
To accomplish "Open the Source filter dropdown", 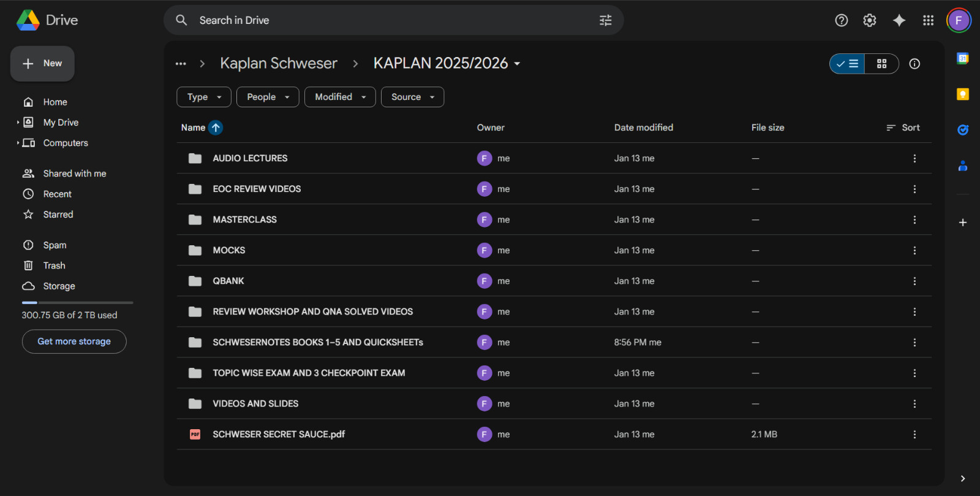I will [412, 97].
